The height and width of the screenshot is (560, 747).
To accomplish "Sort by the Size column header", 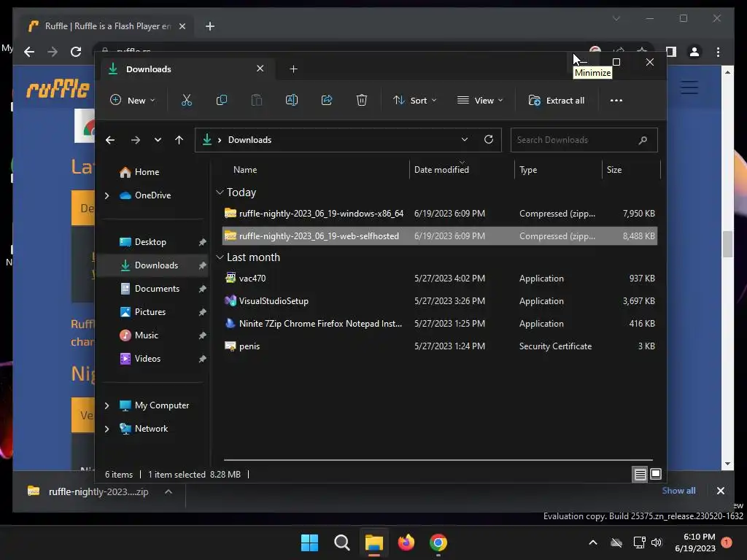I will click(x=614, y=169).
